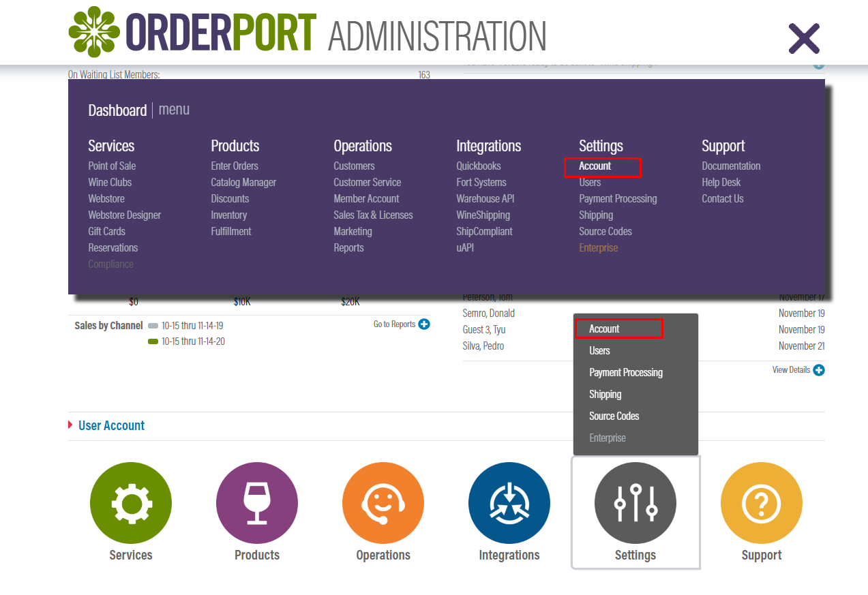The image size is (868, 595).
Task: Choose Payment Processing in purple menu
Action: pyautogui.click(x=618, y=198)
